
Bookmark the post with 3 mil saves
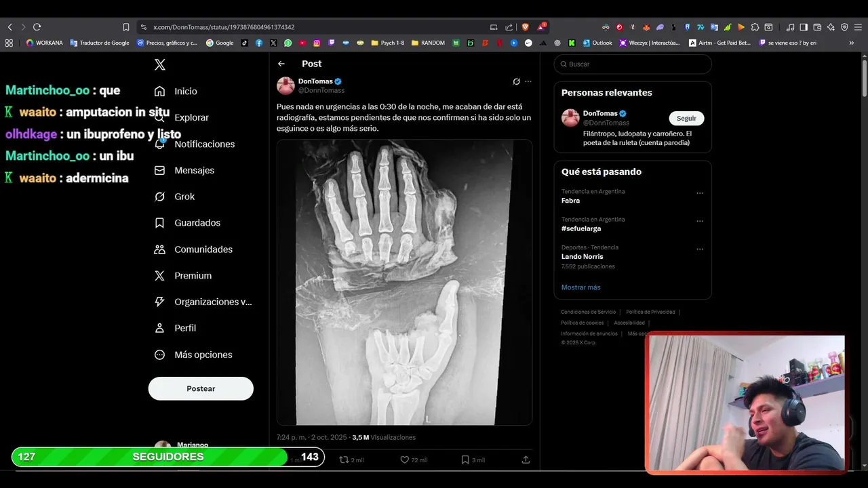[x=465, y=460]
